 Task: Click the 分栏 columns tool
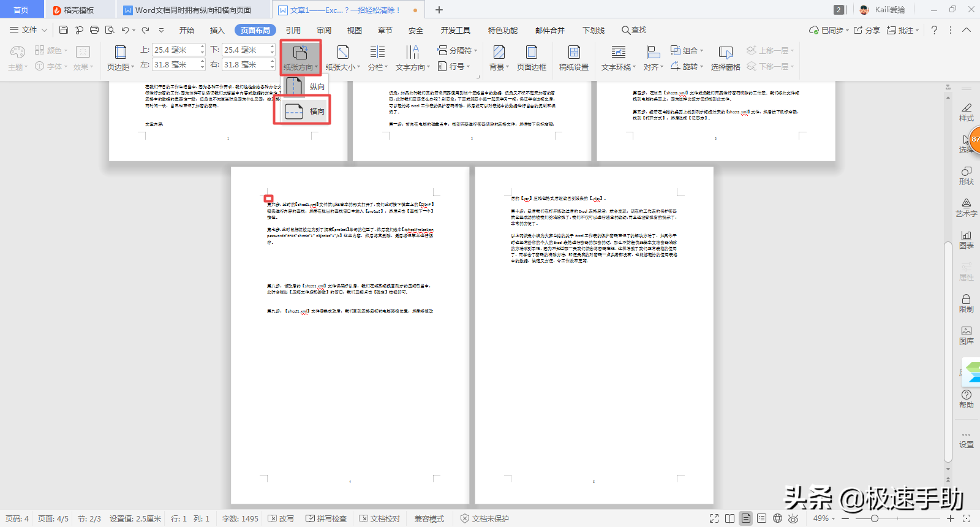coord(378,58)
